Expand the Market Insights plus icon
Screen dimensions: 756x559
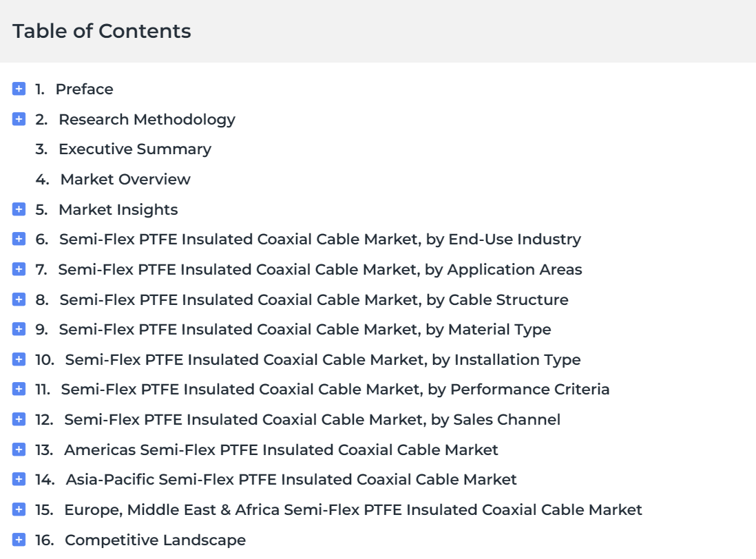(x=19, y=209)
